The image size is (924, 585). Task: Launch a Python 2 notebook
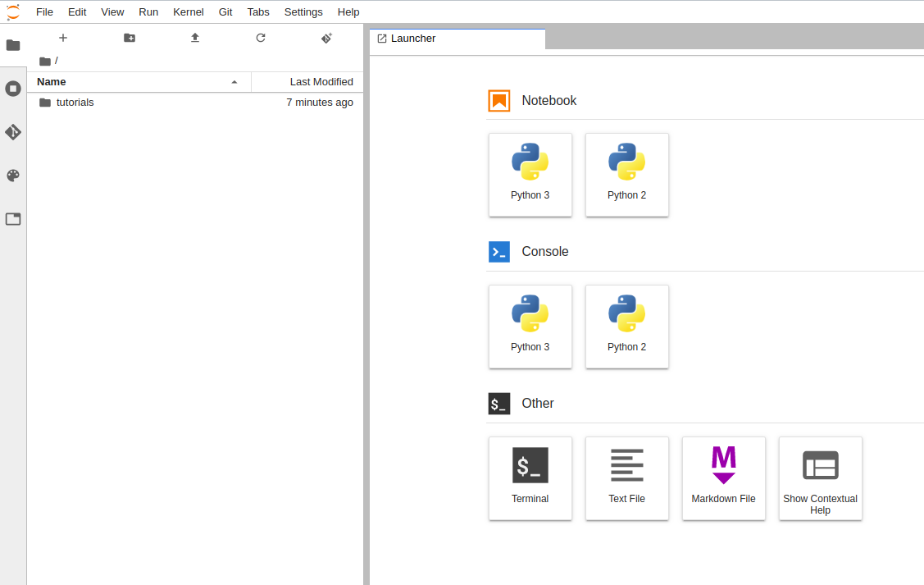point(626,175)
